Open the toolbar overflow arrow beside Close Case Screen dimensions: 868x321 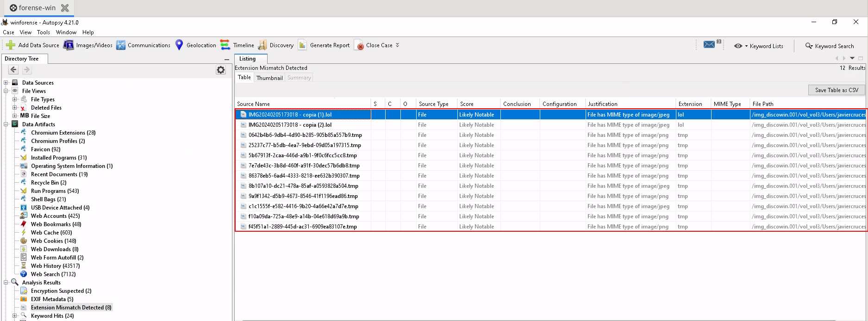click(397, 45)
